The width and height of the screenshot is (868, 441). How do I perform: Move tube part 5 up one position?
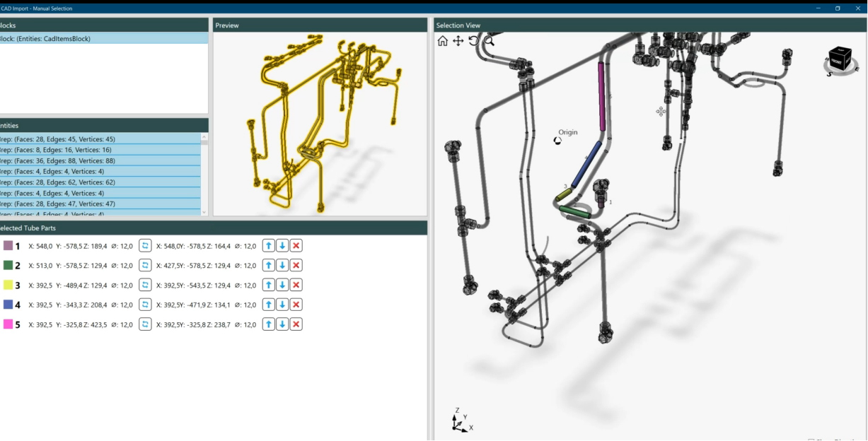click(x=269, y=324)
